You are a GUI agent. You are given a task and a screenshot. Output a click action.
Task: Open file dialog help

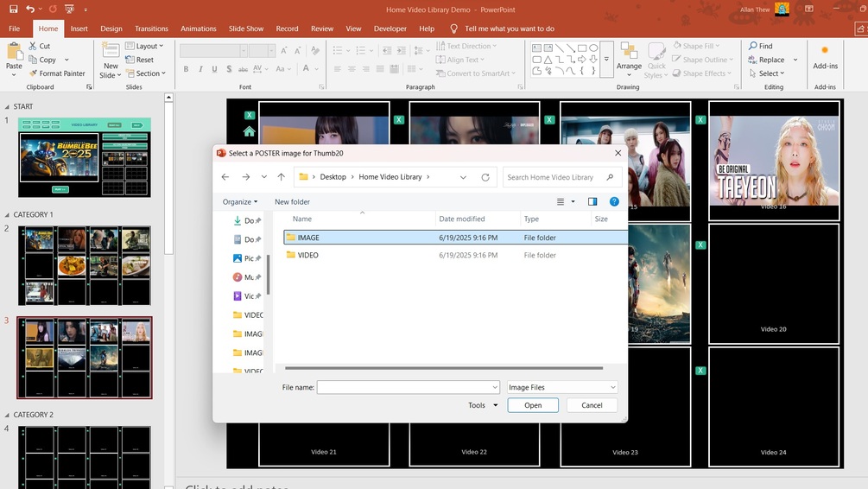[x=614, y=201]
